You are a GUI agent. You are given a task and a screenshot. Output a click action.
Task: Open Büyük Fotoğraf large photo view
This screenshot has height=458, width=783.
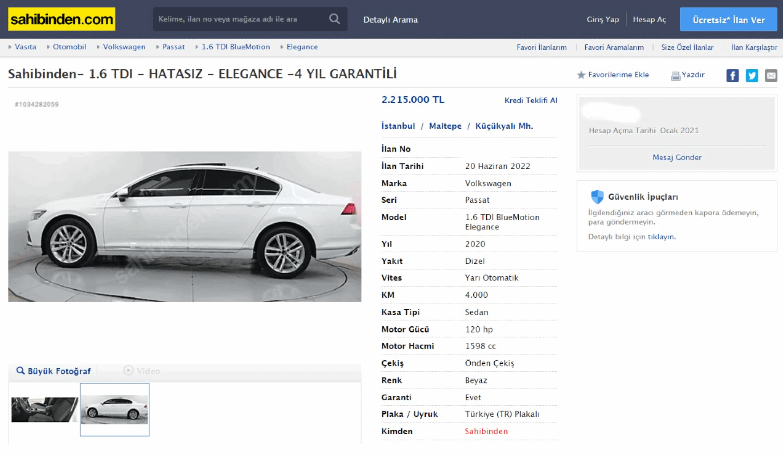click(x=53, y=371)
